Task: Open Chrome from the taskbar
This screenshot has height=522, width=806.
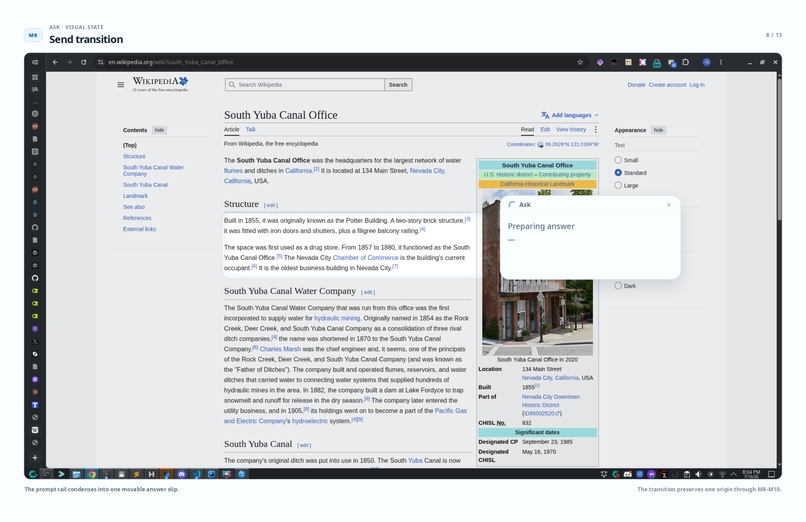Action: coord(91,474)
